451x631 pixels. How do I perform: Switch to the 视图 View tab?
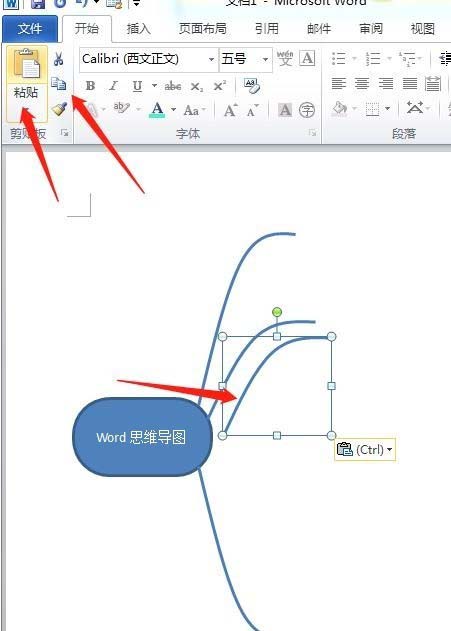tap(422, 29)
